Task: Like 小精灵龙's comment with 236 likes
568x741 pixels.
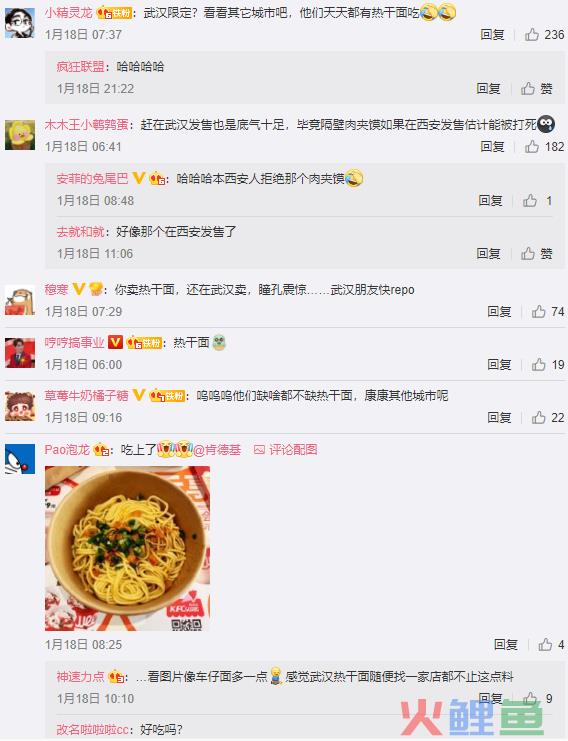Action: coord(544,34)
